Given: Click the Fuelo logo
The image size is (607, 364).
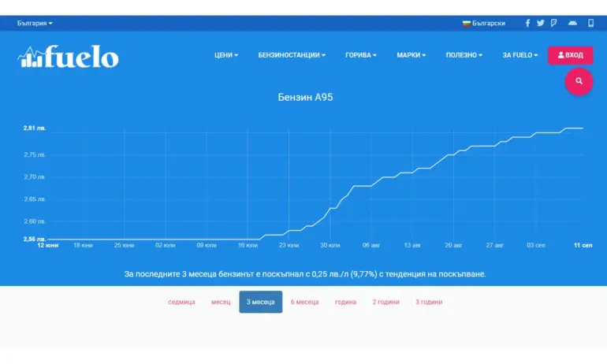Looking at the screenshot, I should (x=69, y=57).
